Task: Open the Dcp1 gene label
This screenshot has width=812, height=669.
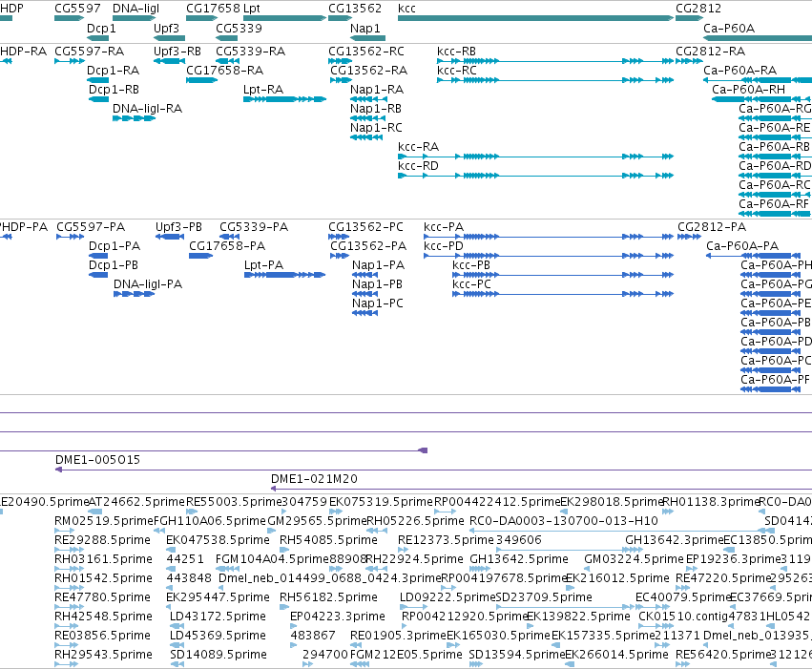Action: 101,29
